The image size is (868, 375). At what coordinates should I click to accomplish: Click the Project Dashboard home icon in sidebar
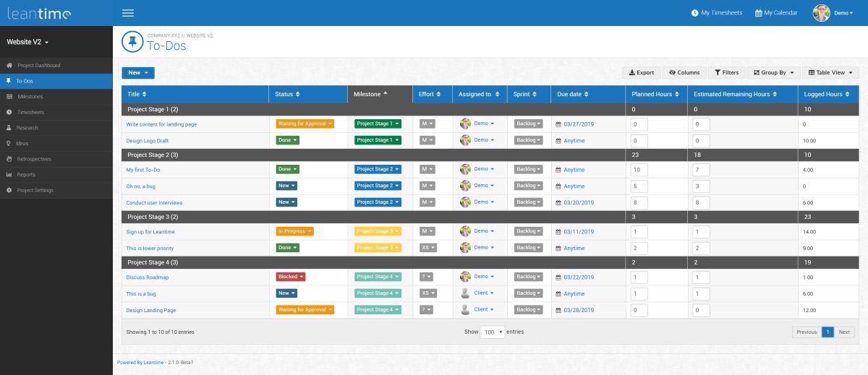(x=9, y=66)
